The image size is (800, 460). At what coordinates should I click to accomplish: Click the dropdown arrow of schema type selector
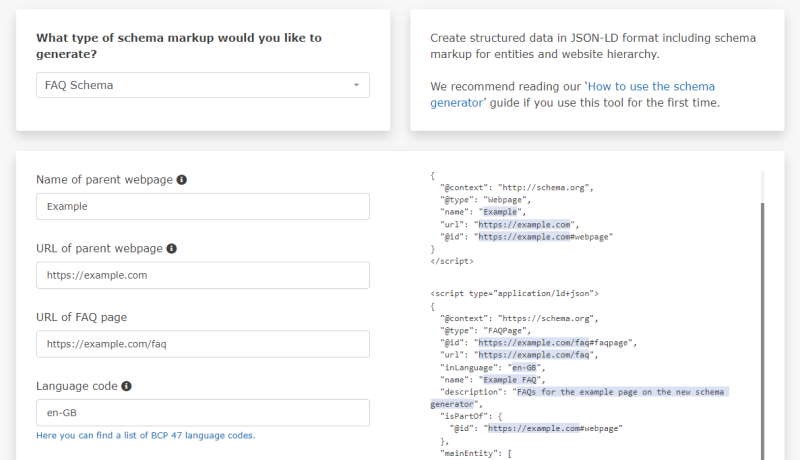(357, 85)
